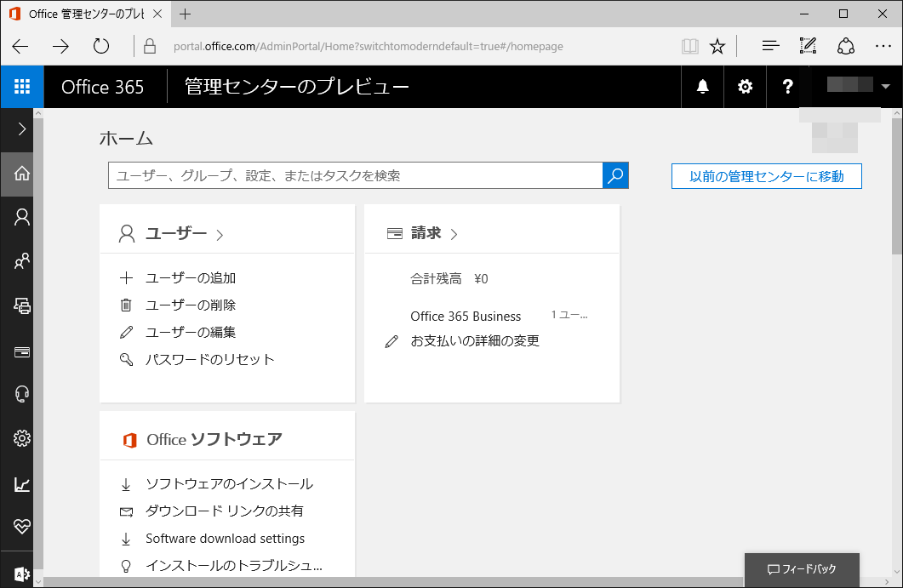Image resolution: width=903 pixels, height=588 pixels.
Task: Open the settings gear in the header
Action: point(746,87)
